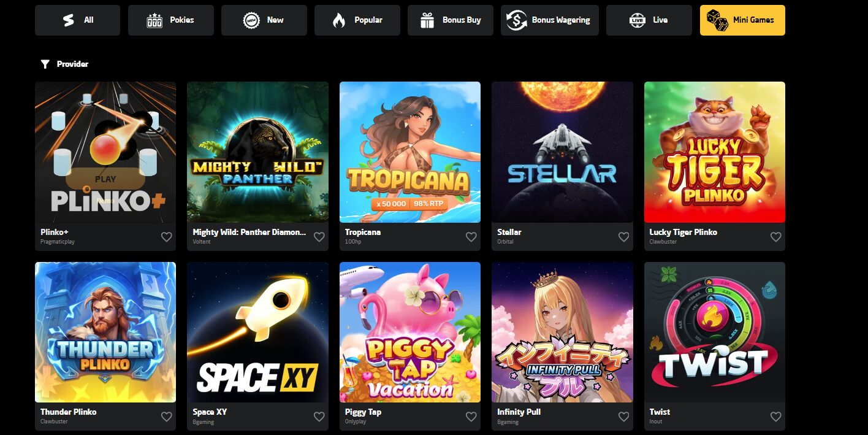Click the Thunder Plinko heart icon

pyautogui.click(x=167, y=417)
